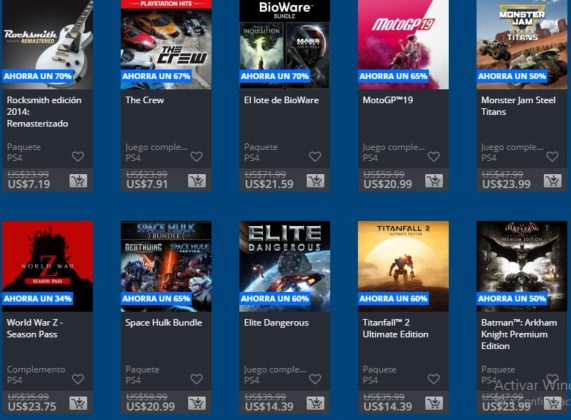This screenshot has height=420, width=571.
Task: Add El lote de BioWare to cart
Action: pyautogui.click(x=315, y=181)
